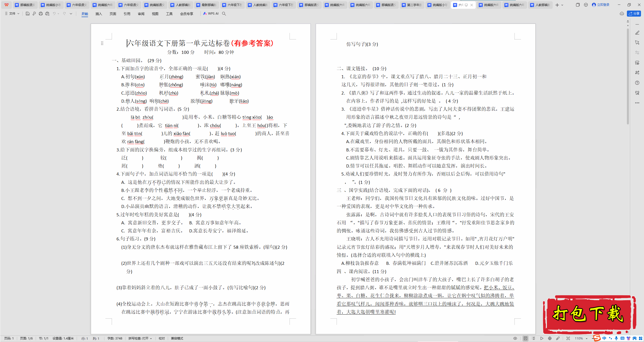Viewport: 644px width, 342px height.
Task: Open the 引用 ribbon tab
Action: click(x=127, y=14)
